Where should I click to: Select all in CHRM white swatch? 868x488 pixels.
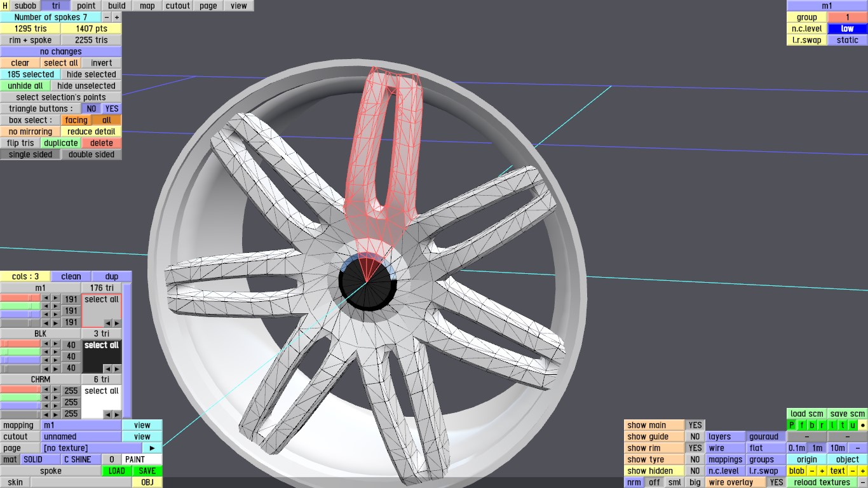[102, 391]
